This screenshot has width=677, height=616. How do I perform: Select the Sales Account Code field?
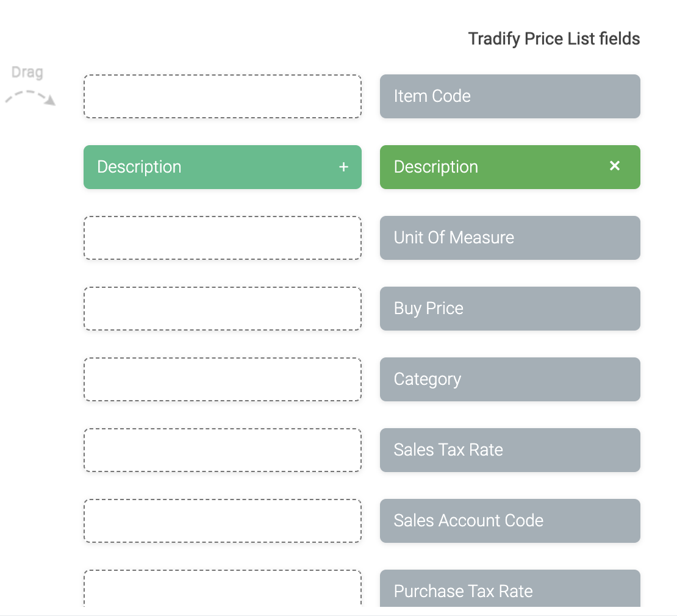[510, 521]
